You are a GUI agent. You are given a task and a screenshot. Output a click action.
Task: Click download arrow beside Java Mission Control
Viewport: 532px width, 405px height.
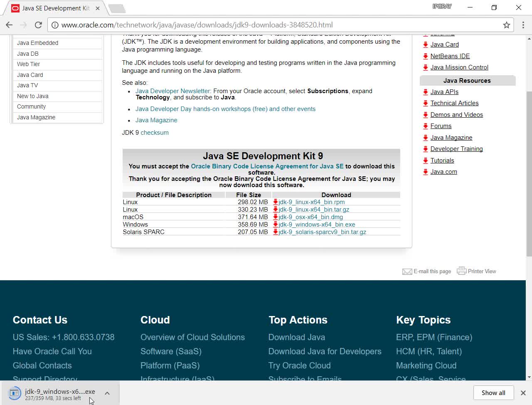click(425, 67)
